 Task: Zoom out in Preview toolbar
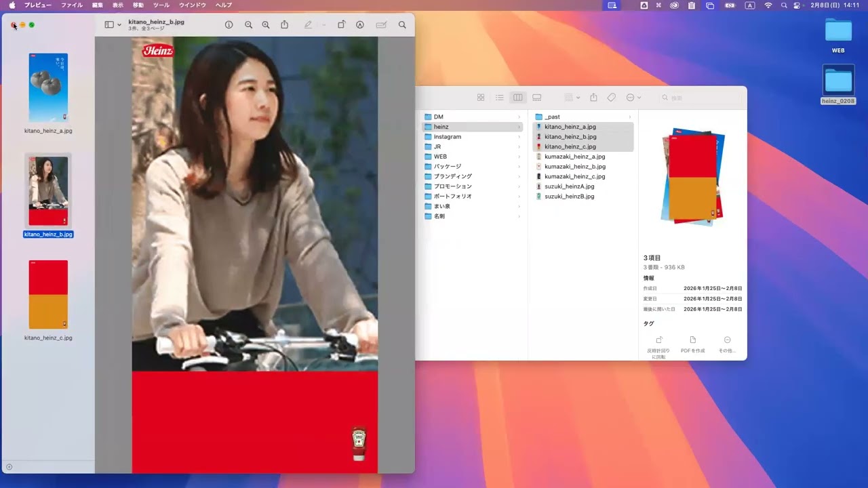pos(248,24)
